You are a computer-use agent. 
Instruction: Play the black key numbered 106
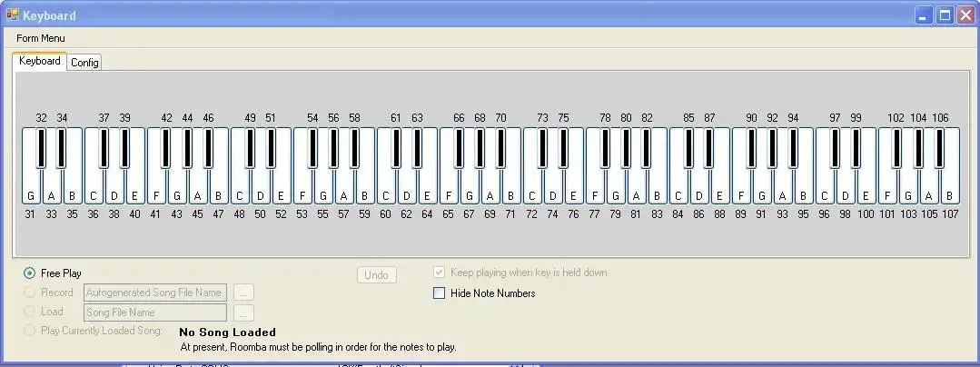[x=939, y=147]
